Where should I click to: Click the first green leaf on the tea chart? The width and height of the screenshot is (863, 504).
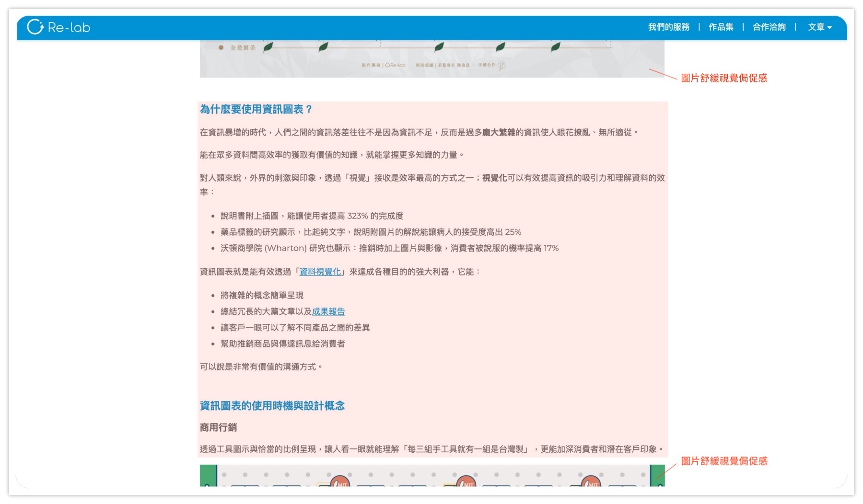click(268, 46)
